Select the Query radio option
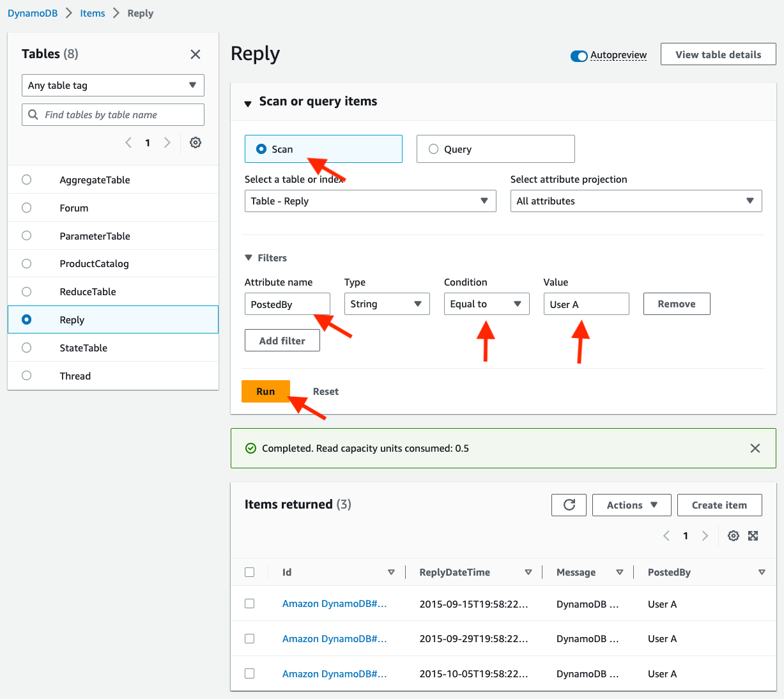Screen dimensions: 784x699 (x=433, y=149)
